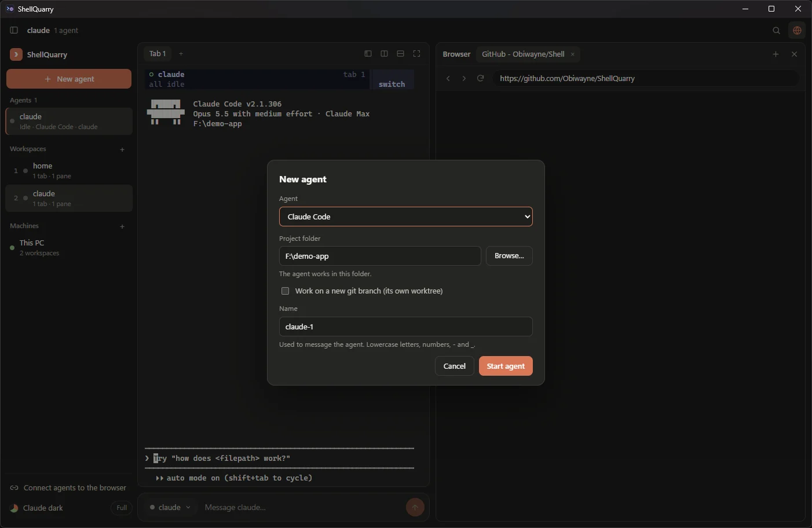Viewport: 812px width, 528px height.
Task: Click the Project folder input field
Action: (x=380, y=256)
